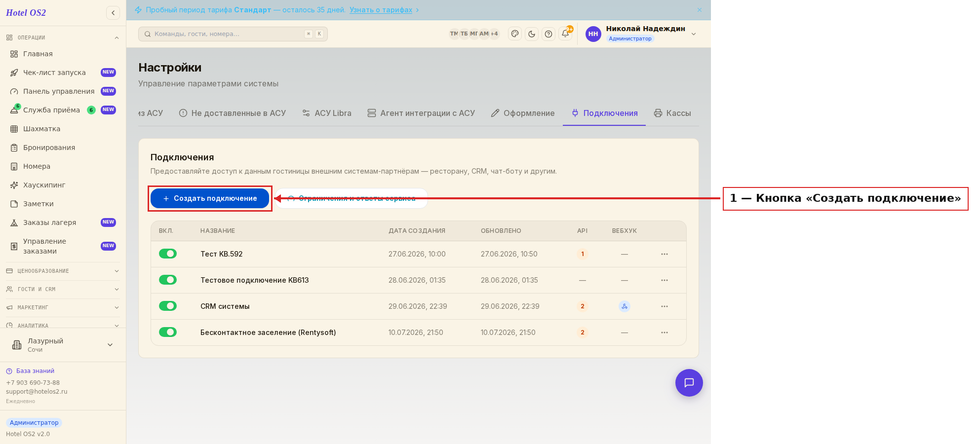Click the ОБНОВЛЕНО column header
The image size is (980, 444).
pyautogui.click(x=501, y=231)
